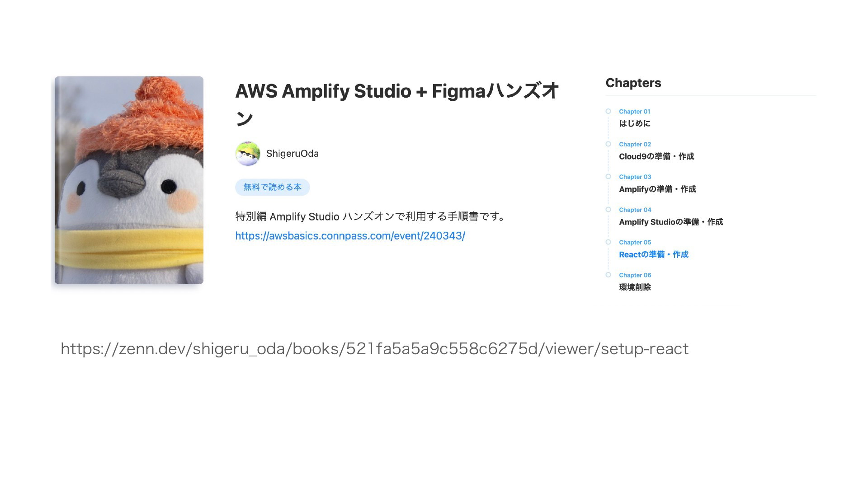Open the はじめに chapter
868x488 pixels.
[x=635, y=123]
